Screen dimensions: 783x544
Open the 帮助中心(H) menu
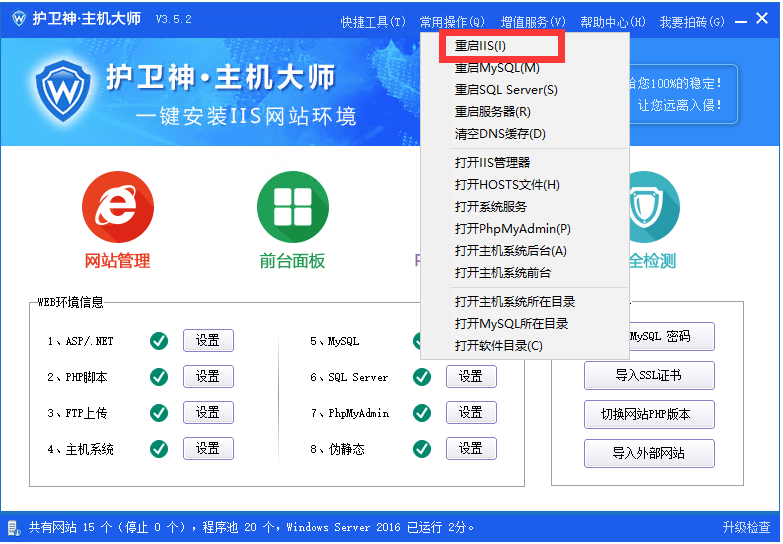(613, 21)
